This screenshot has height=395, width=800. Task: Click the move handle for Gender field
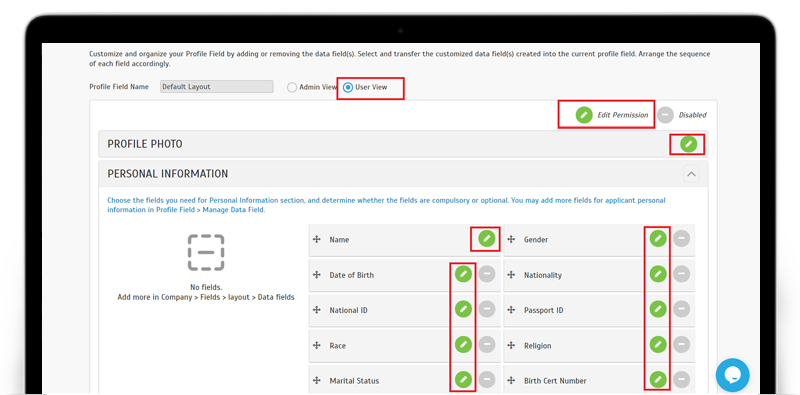[511, 239]
